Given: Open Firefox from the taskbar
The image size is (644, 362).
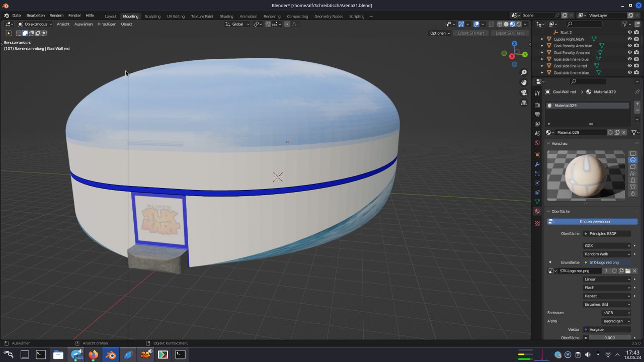Looking at the screenshot, I should tap(93, 355).
